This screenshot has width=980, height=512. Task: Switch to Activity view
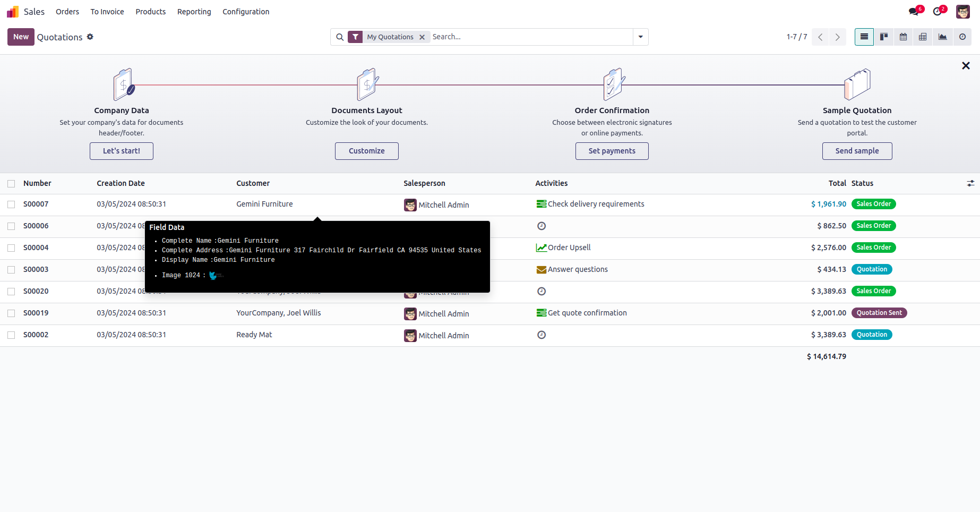[x=962, y=37]
